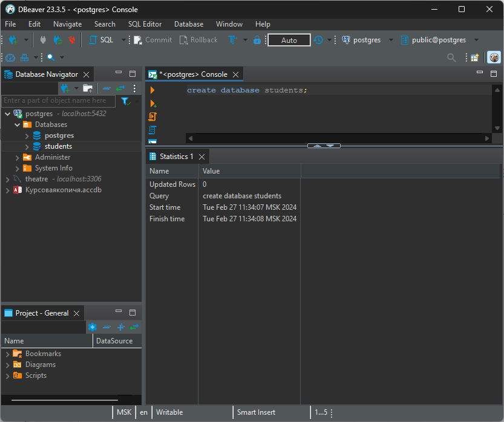Click the Auto commit mode box

[289, 40]
